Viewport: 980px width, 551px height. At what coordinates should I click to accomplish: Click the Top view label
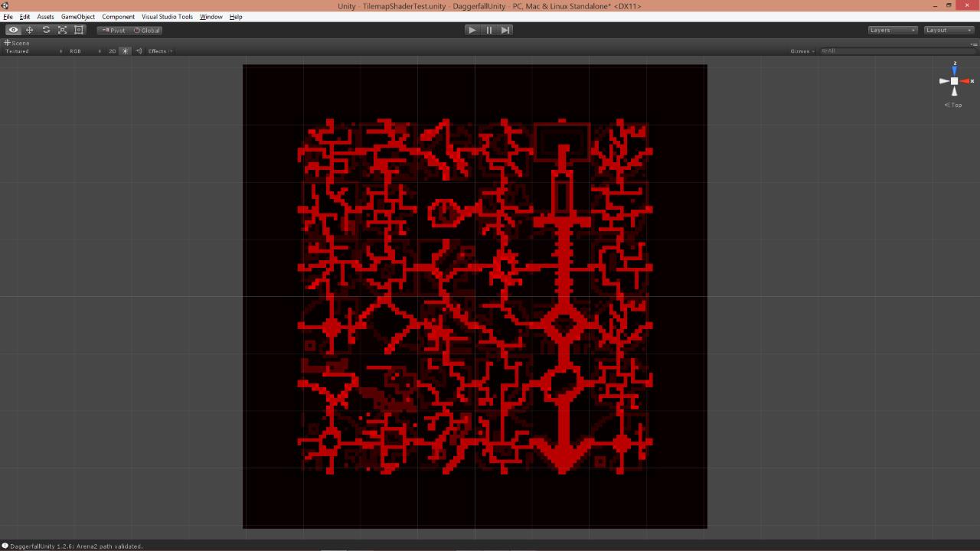[953, 105]
